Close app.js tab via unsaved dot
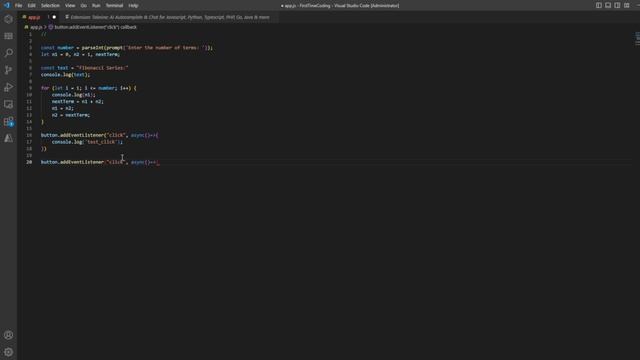 (x=54, y=17)
